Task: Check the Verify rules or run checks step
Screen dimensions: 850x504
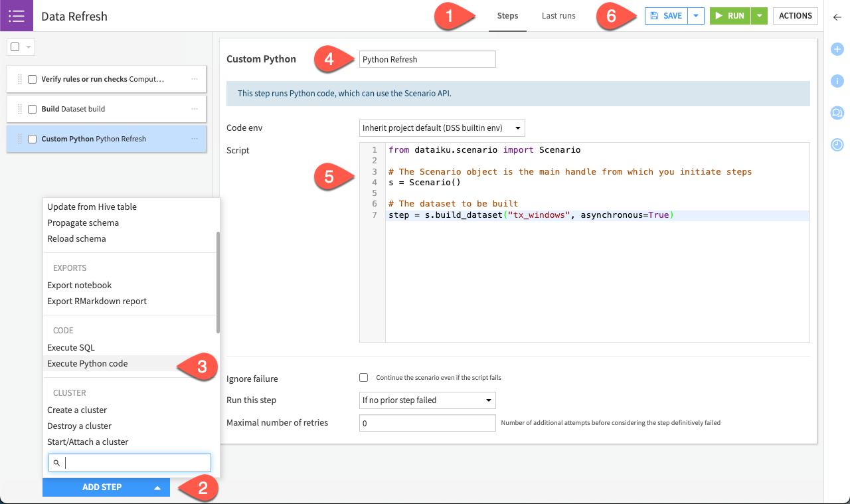Action: point(32,79)
